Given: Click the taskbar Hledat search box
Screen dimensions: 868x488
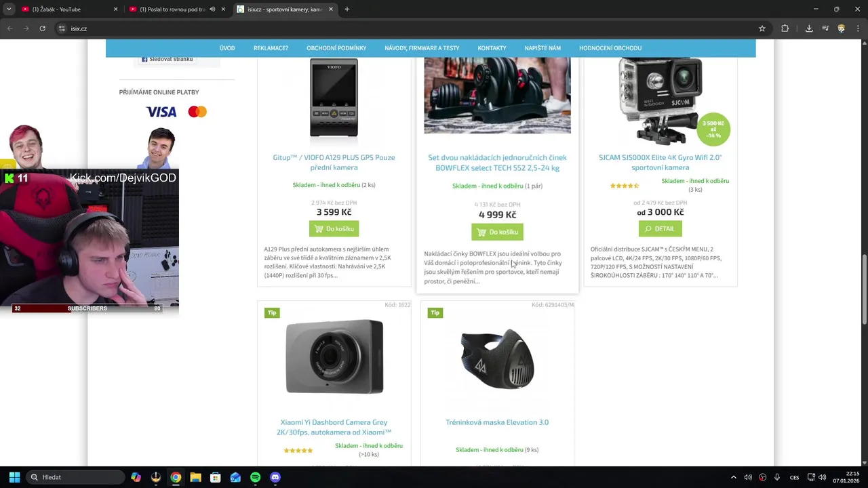Looking at the screenshot, I should click(x=76, y=477).
